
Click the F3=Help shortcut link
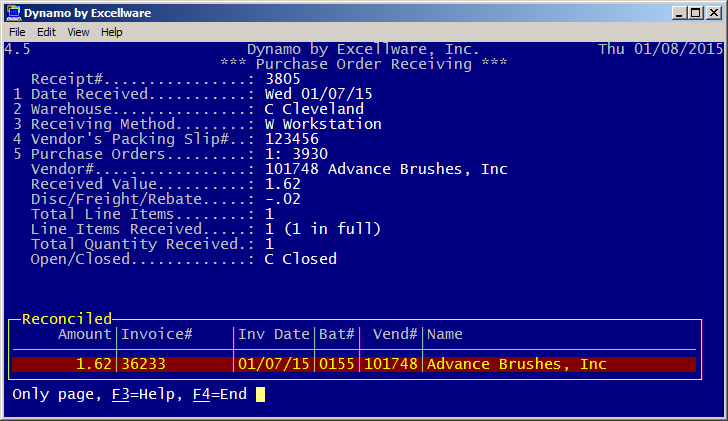tap(143, 394)
